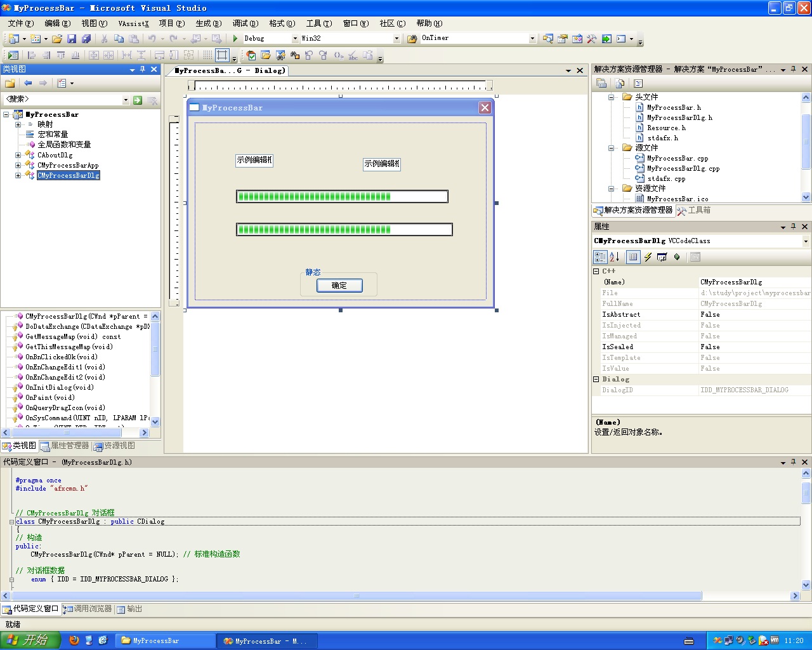Select OnInitDialog(void) in member list
Viewport: 812px width, 650px height.
coord(60,387)
